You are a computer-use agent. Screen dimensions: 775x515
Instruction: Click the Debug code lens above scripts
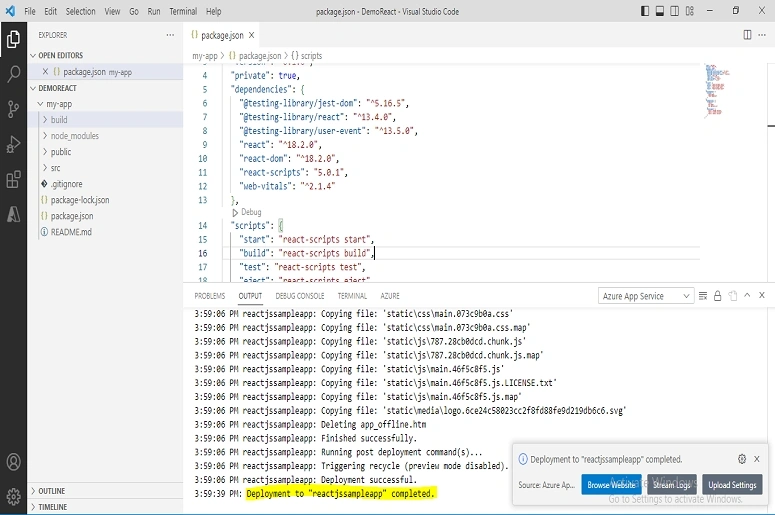[247, 212]
